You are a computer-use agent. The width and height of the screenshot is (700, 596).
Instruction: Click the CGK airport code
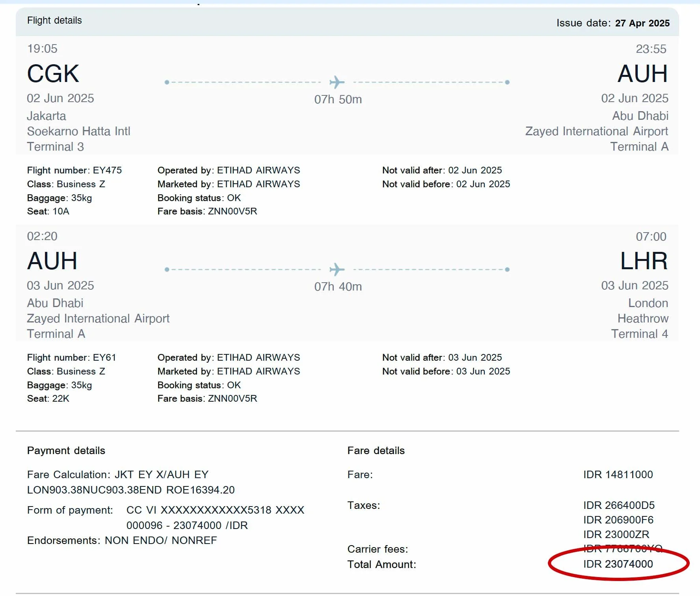53,74
